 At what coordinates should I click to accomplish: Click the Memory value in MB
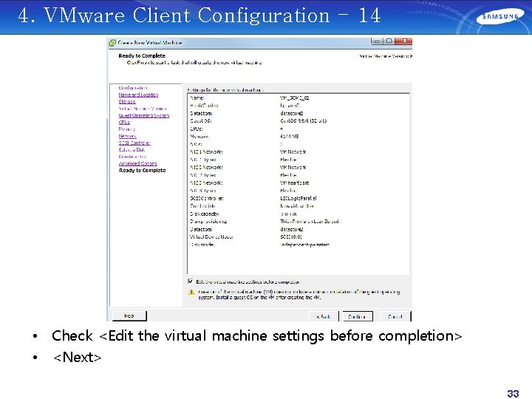coord(290,137)
